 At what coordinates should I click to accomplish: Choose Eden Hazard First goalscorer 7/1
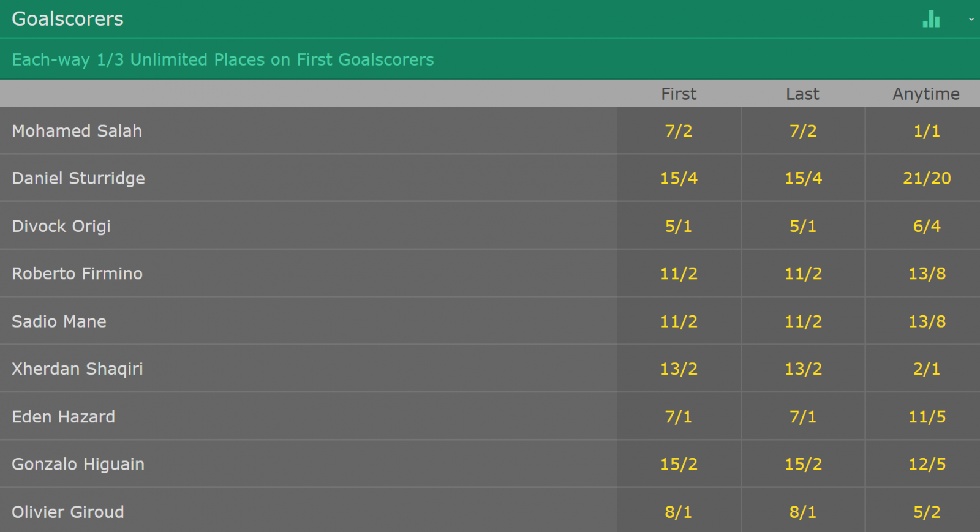click(x=679, y=416)
